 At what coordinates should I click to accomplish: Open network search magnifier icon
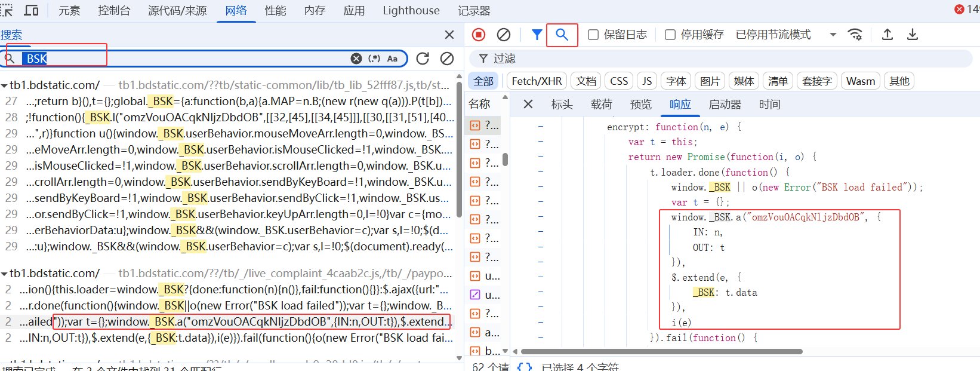click(x=562, y=35)
